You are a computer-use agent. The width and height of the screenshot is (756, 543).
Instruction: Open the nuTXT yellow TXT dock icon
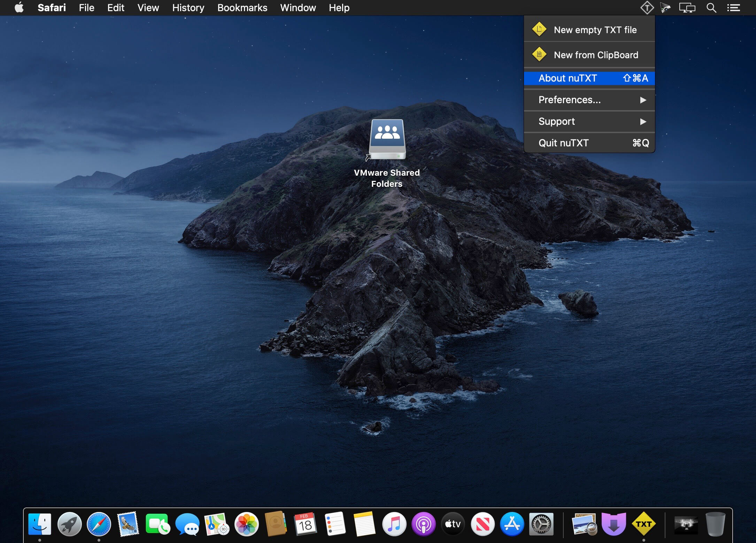pos(643,524)
